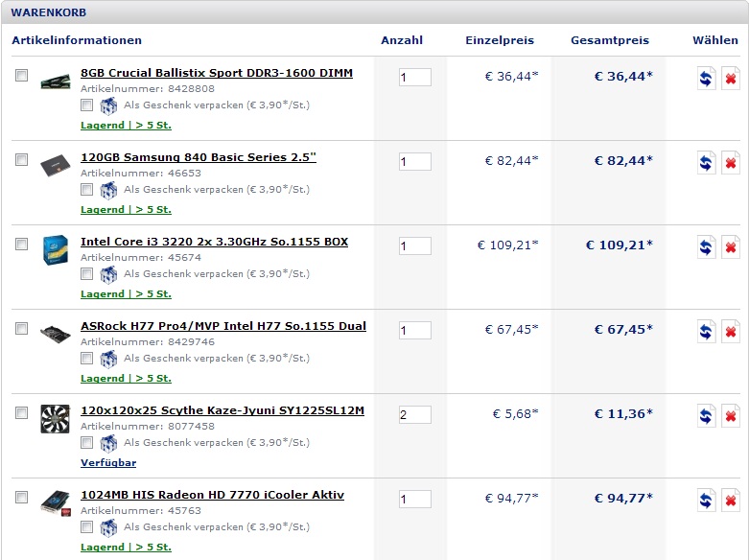This screenshot has width=749, height=560.
Task: Open Scythe Kaze-Jyuni SY1225SL12M link
Action: tap(222, 410)
